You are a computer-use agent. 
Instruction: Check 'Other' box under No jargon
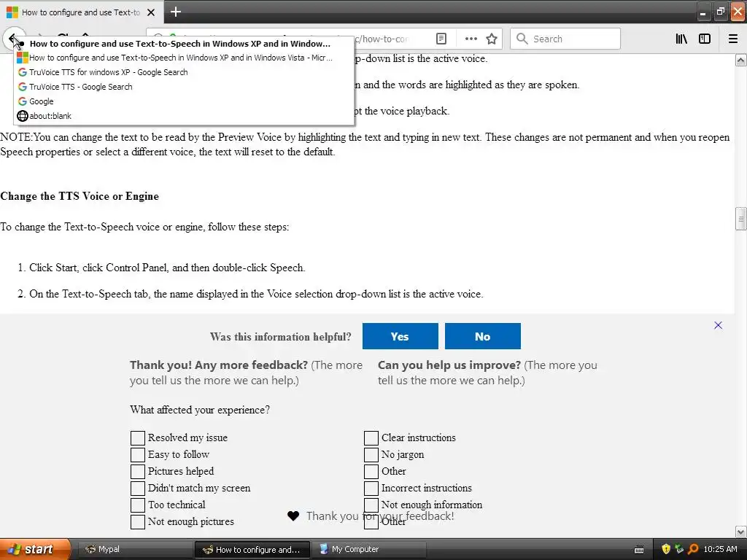[371, 471]
